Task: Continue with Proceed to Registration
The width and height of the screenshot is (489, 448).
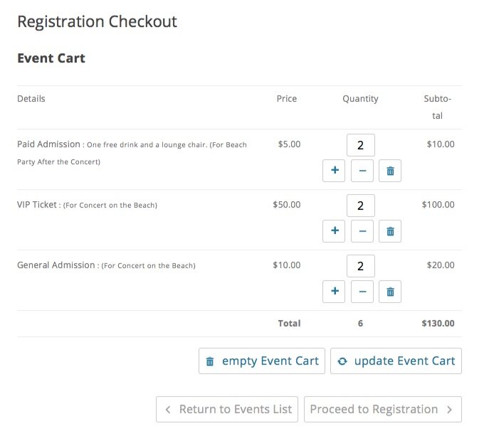Action: (x=382, y=410)
